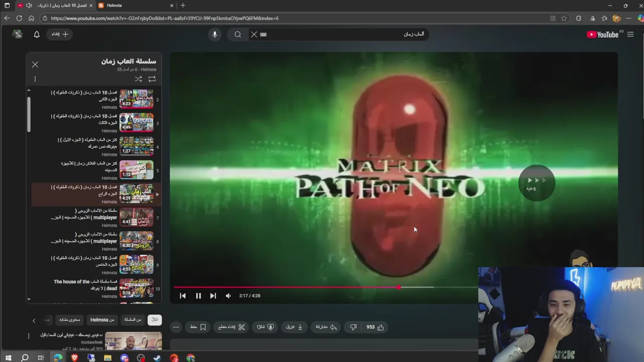Skip to next video
This screenshot has height=362, width=644.
tap(213, 296)
